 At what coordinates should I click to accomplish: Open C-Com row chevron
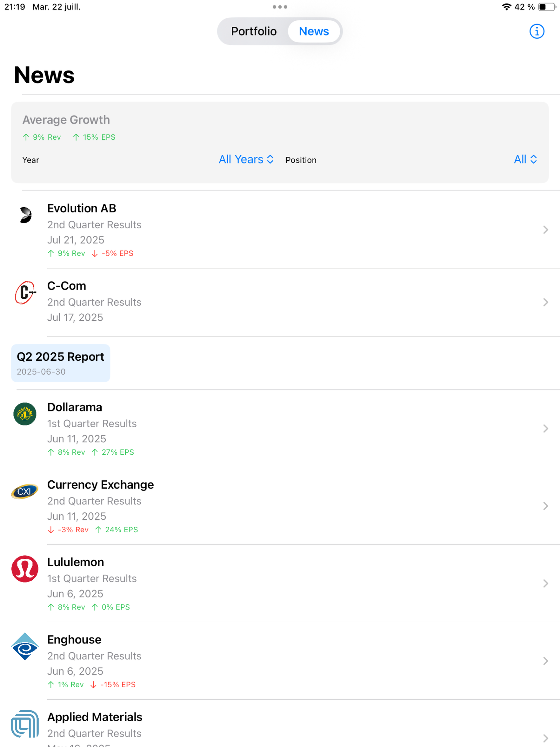(545, 302)
